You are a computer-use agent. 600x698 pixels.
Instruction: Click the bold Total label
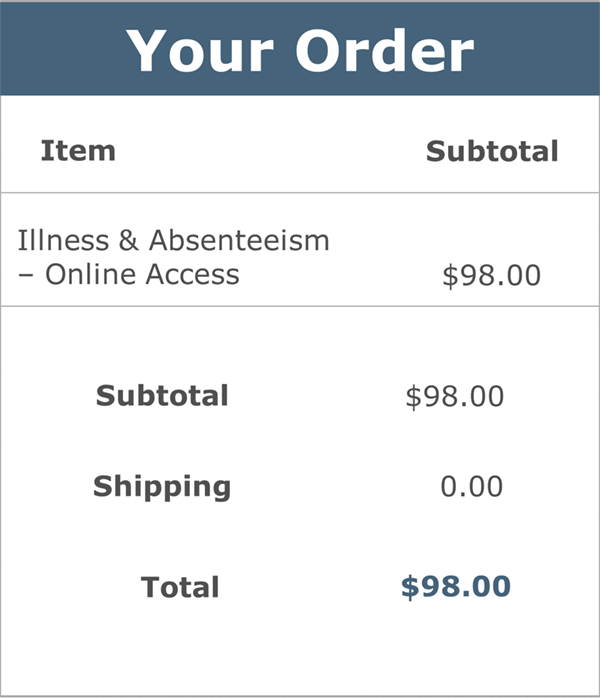coord(180,587)
